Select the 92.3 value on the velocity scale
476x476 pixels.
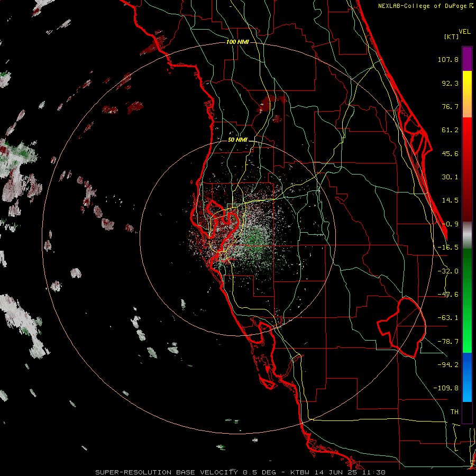[450, 83]
